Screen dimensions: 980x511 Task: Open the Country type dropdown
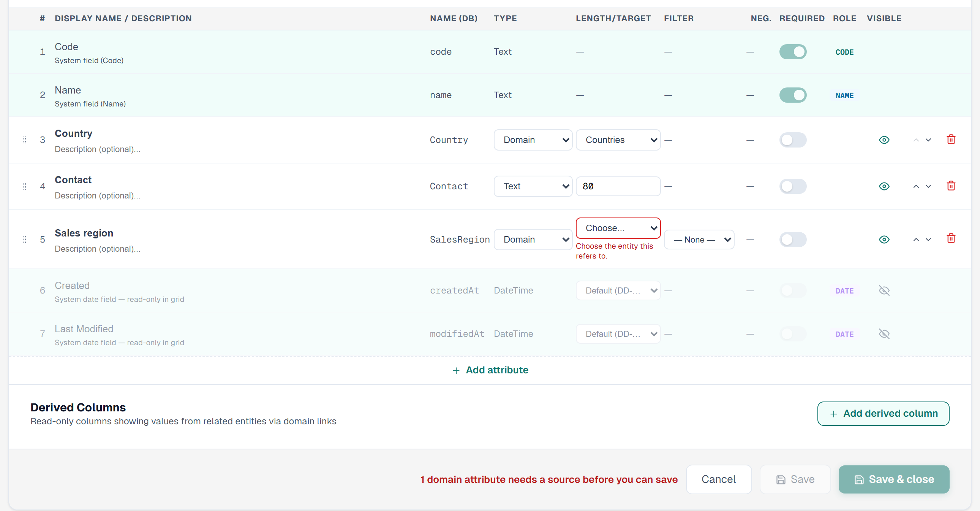pos(533,140)
